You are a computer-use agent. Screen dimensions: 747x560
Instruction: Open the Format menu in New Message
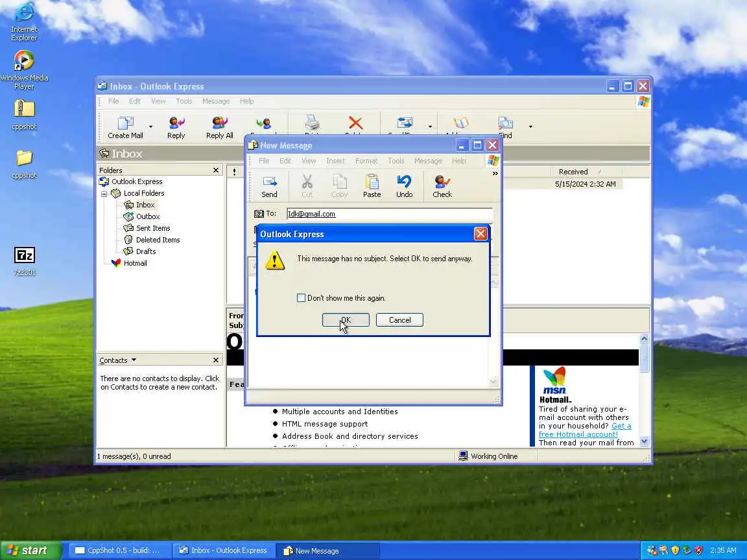[366, 161]
